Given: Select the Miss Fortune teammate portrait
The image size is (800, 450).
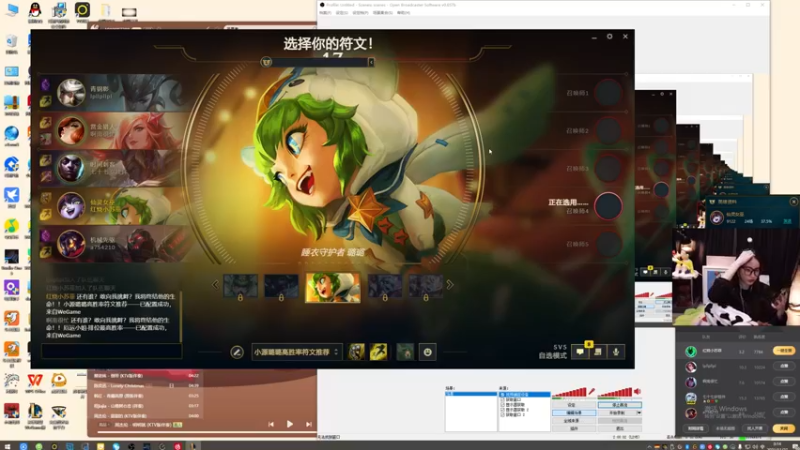Looking at the screenshot, I should [x=70, y=131].
